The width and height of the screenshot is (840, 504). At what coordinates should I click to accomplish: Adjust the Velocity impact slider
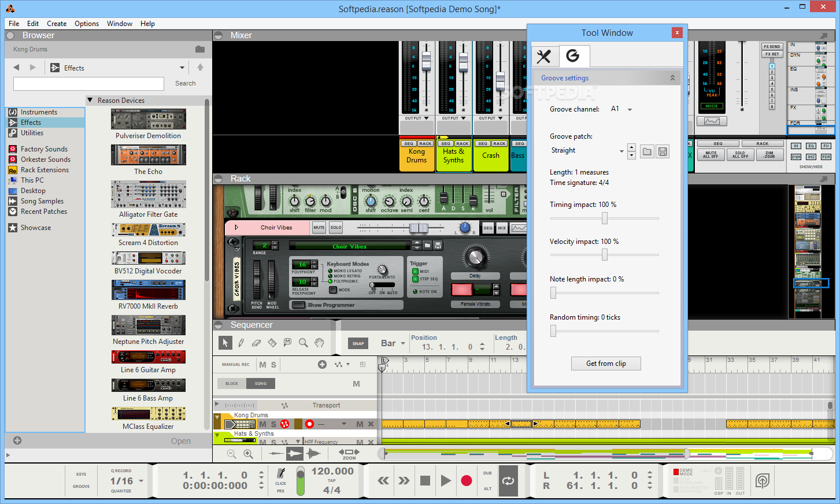[605, 255]
